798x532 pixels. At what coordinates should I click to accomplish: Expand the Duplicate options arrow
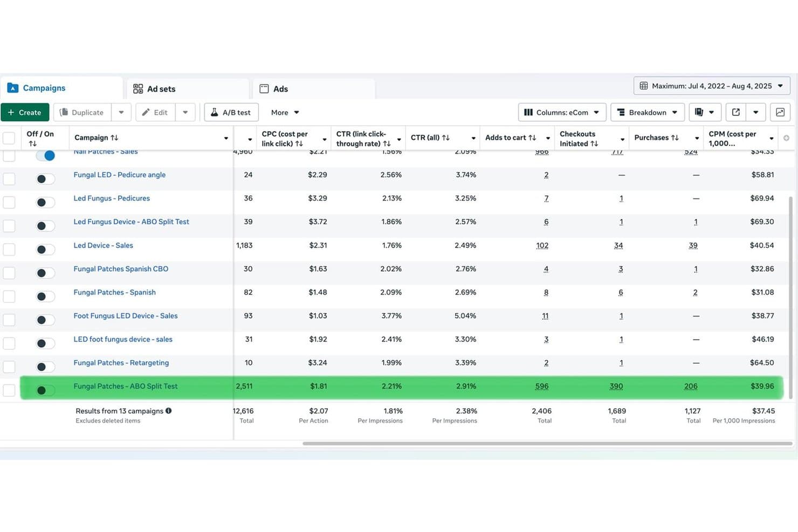tap(121, 112)
